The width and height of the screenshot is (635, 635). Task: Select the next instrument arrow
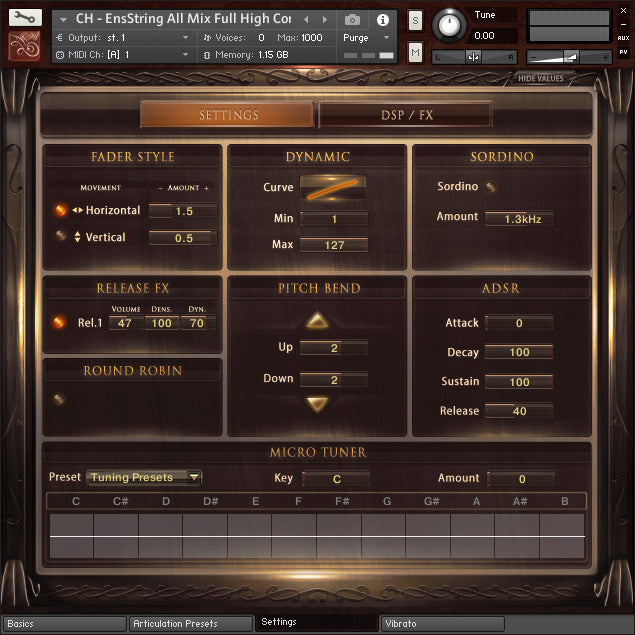(323, 20)
